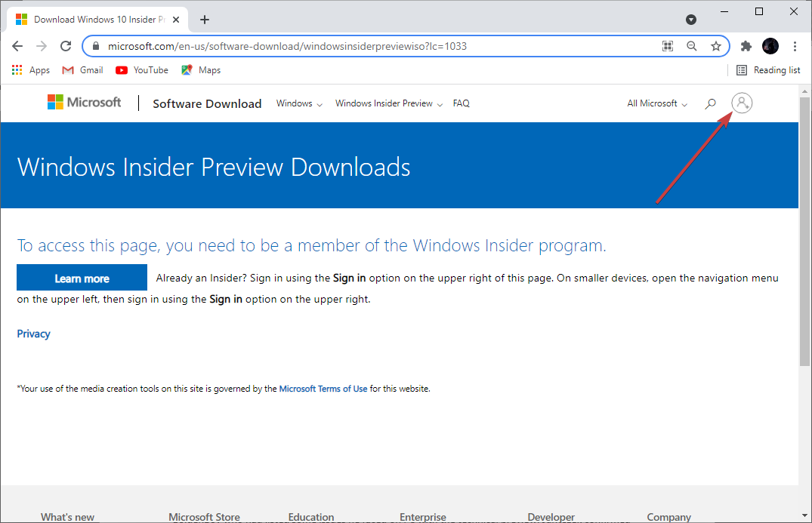Viewport: 812px width, 523px height.
Task: Expand the Windows Insider Preview dropdown
Action: (x=389, y=103)
